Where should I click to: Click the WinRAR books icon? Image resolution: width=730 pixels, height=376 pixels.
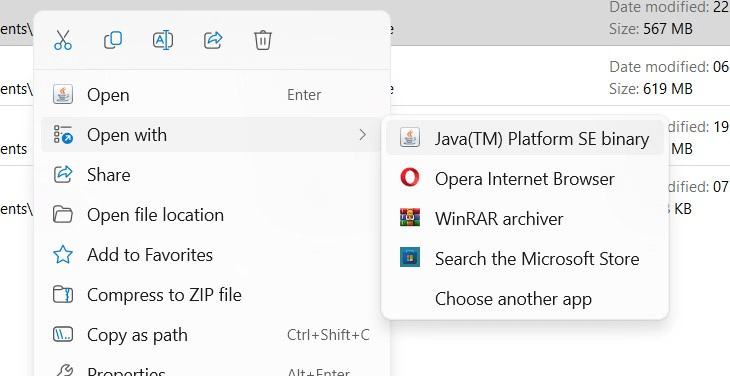pos(410,217)
